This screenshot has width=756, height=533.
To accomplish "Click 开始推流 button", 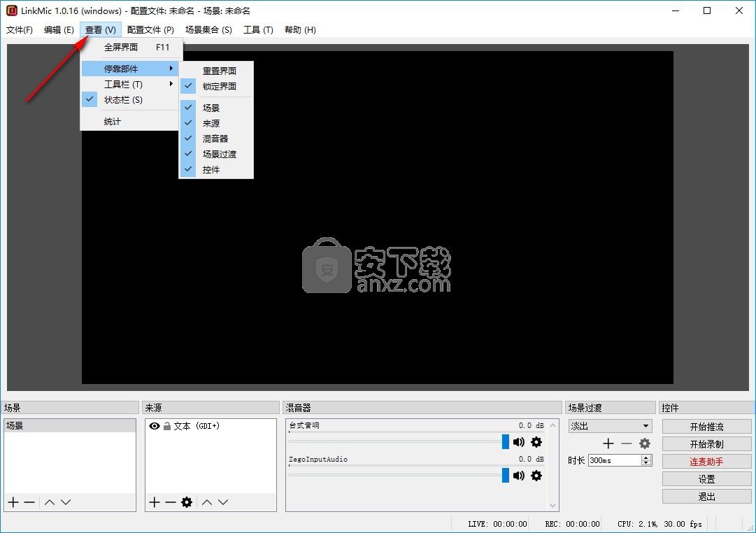I will pos(706,427).
